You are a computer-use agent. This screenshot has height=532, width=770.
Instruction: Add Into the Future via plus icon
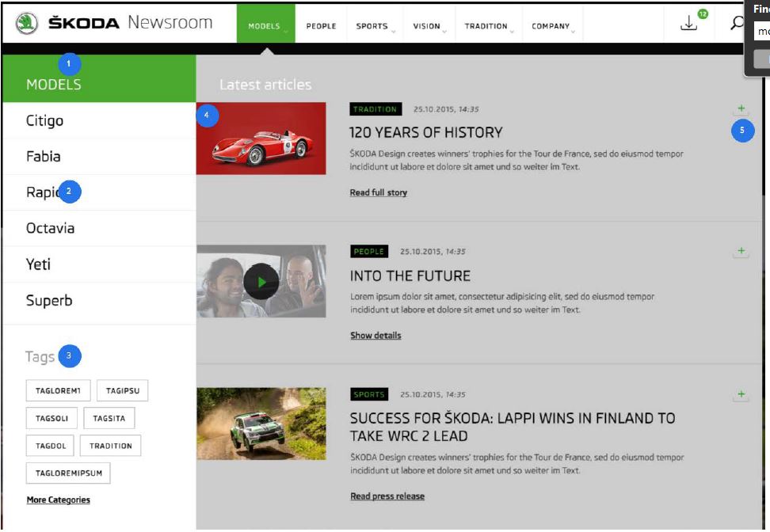pyautogui.click(x=741, y=252)
